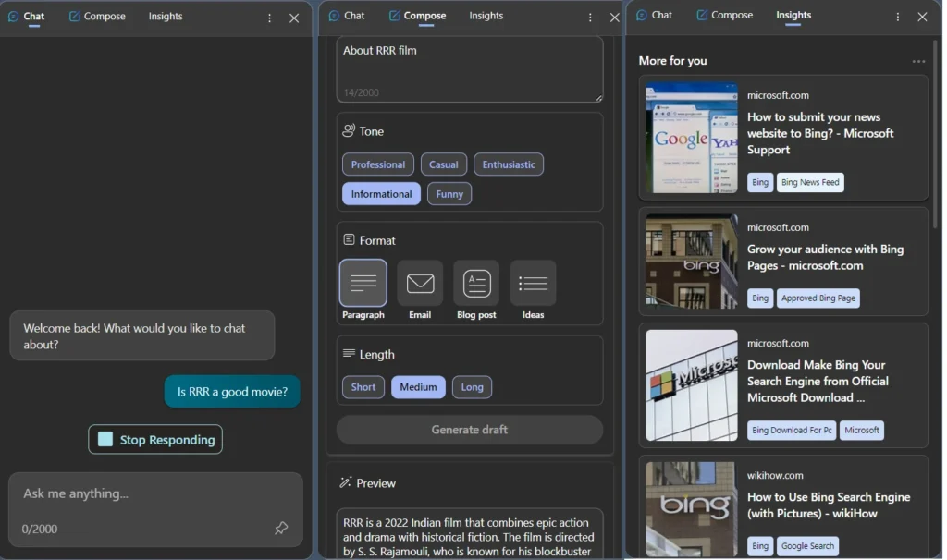This screenshot has height=560, width=947.
Task: Open 'How to Use Bing Search Engine' wikiHow article
Action: (828, 505)
